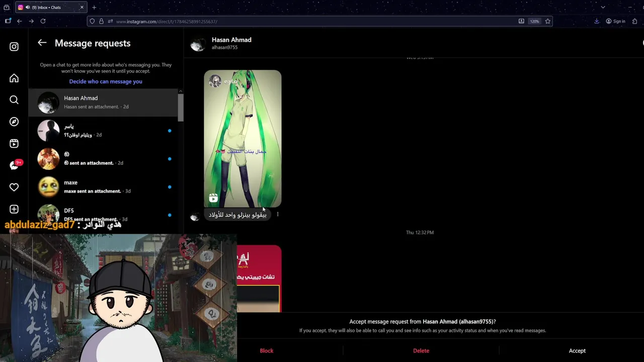Image resolution: width=644 pixels, height=362 pixels.
Task: Block the Hasan Ahmad message request
Action: [267, 351]
